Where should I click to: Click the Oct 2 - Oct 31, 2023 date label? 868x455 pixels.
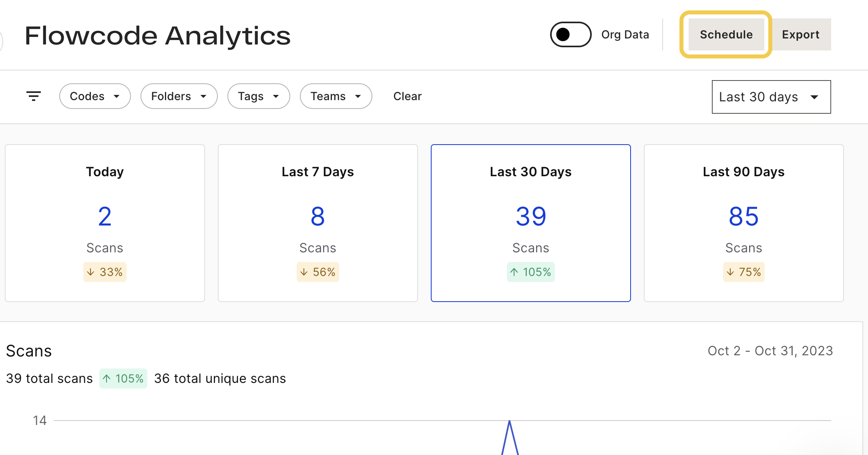click(770, 351)
